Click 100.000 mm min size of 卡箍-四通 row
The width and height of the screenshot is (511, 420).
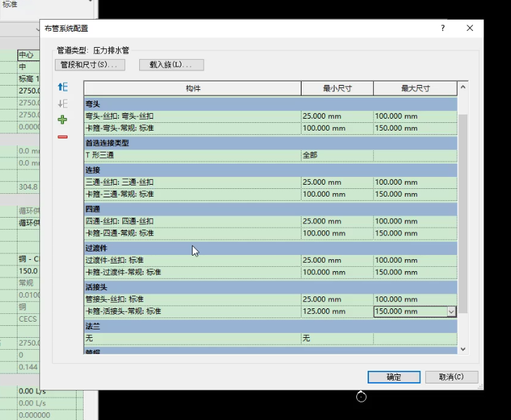337,233
